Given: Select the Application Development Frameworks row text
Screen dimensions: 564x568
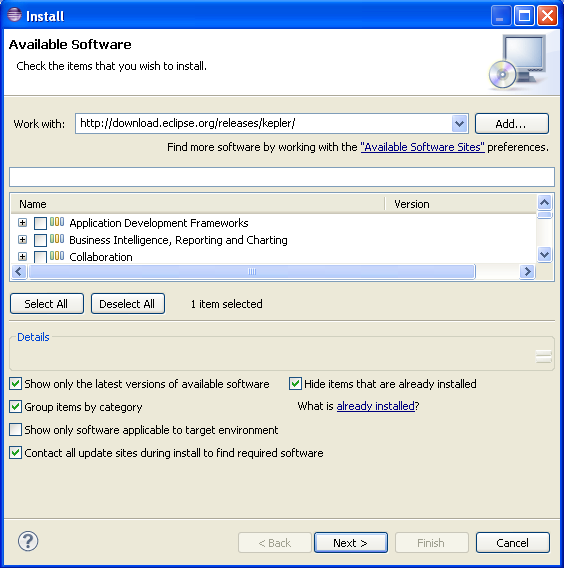Looking at the screenshot, I should 159,223.
